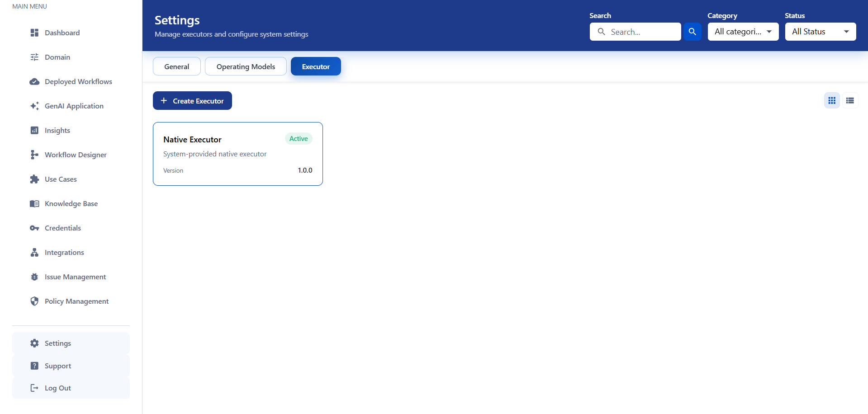Select the Executor tab
This screenshot has height=414, width=868.
point(316,66)
